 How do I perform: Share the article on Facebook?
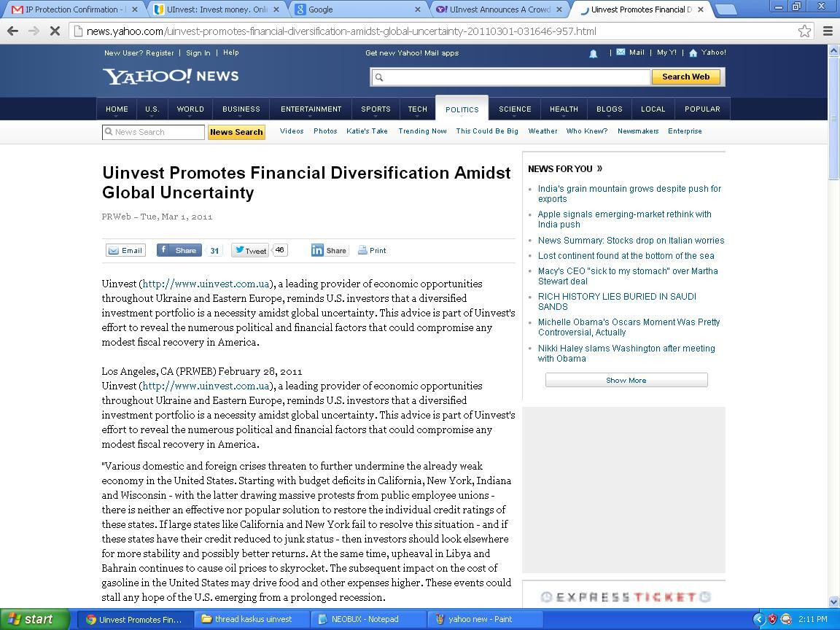coord(179,250)
